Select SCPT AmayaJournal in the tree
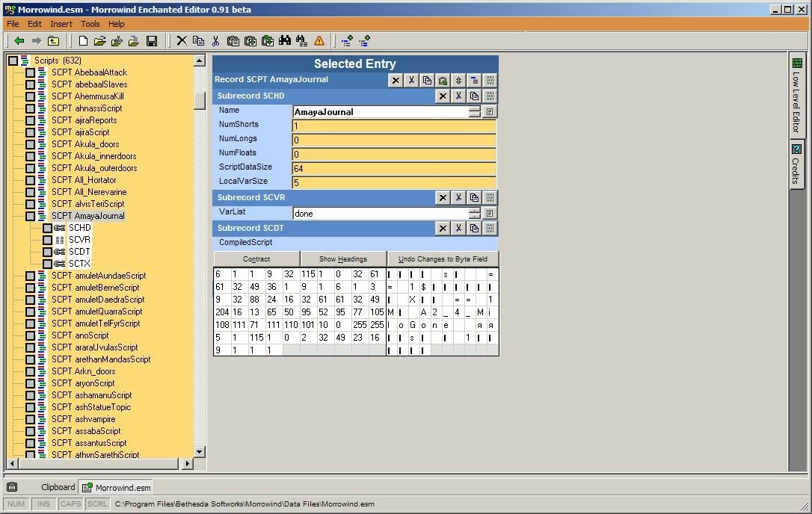Screen dimensions: 812x514 [x=88, y=216]
